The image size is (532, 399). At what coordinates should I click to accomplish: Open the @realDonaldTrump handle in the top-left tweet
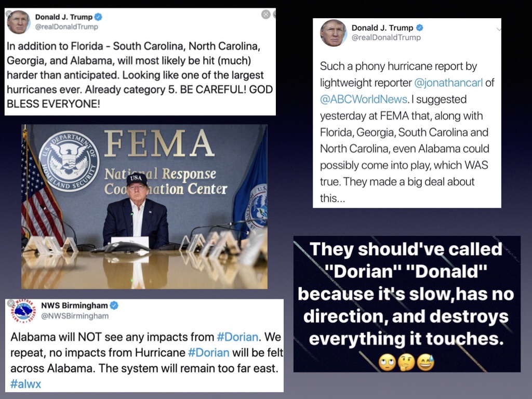click(x=66, y=26)
